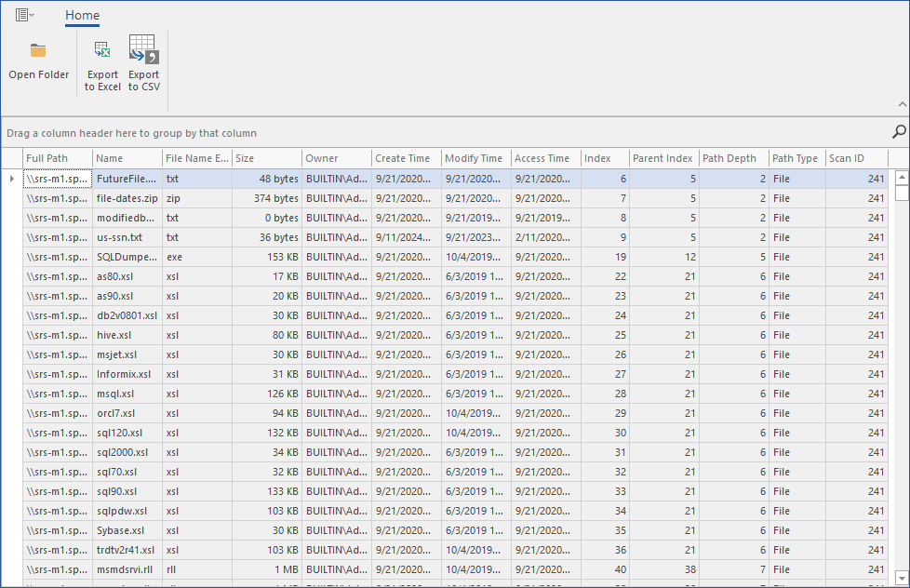Screen dimensions: 910x588
Task: Sort by the Full Path column header
Action: click(58, 158)
